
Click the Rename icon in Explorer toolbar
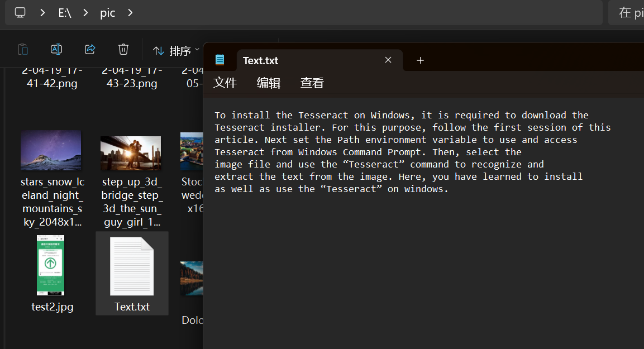click(56, 50)
